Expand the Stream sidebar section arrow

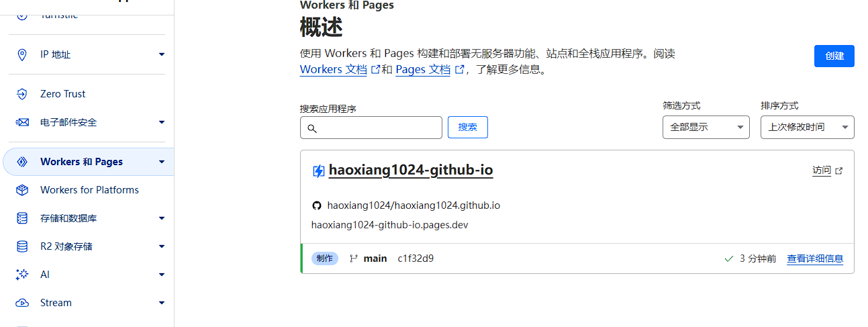click(162, 303)
